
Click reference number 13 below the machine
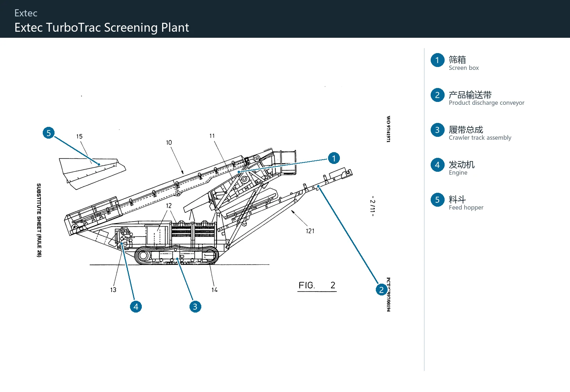click(x=113, y=290)
